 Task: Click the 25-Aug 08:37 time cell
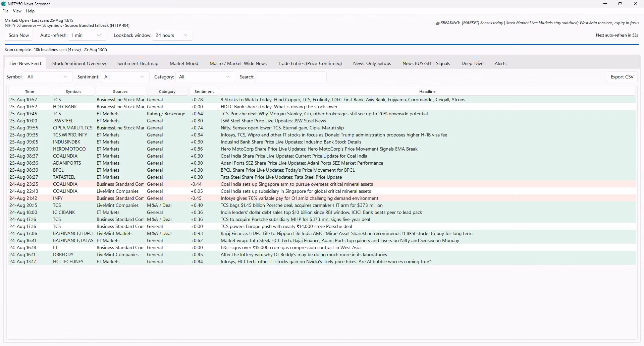(24, 156)
